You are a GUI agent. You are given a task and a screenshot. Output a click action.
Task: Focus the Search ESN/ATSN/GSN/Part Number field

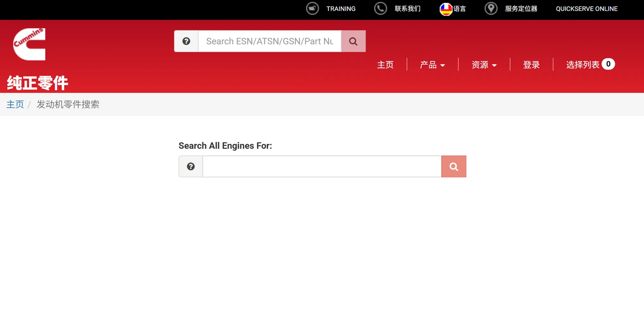(x=270, y=41)
